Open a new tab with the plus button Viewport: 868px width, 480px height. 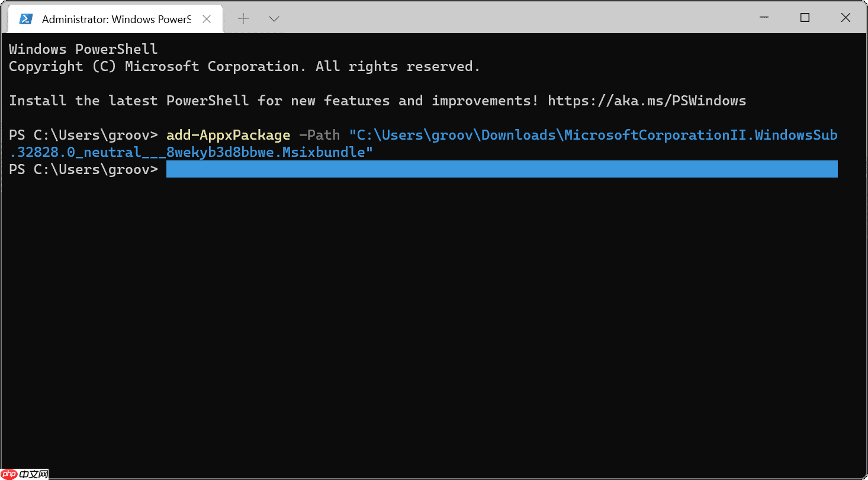[243, 18]
